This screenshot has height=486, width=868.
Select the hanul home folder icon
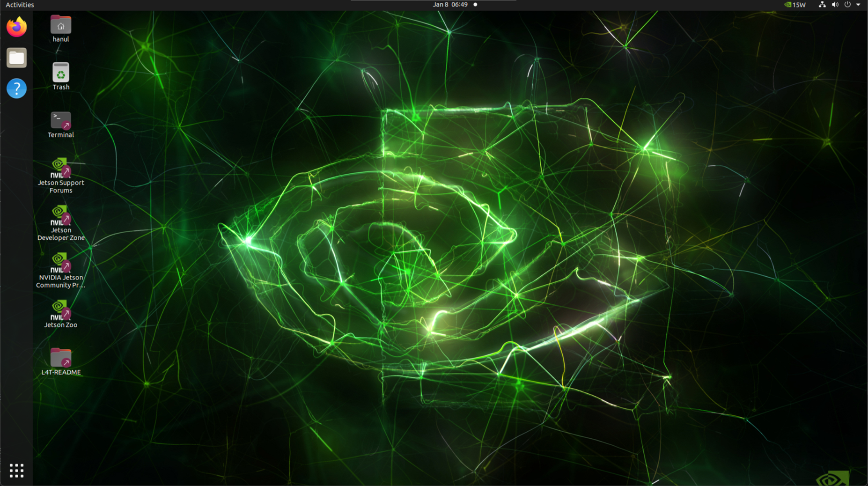coord(61,25)
